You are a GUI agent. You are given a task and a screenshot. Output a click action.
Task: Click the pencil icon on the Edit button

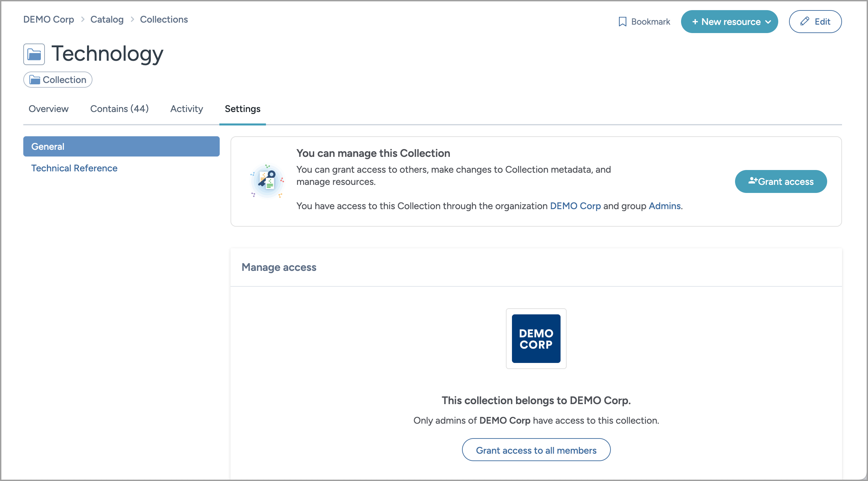tap(805, 21)
